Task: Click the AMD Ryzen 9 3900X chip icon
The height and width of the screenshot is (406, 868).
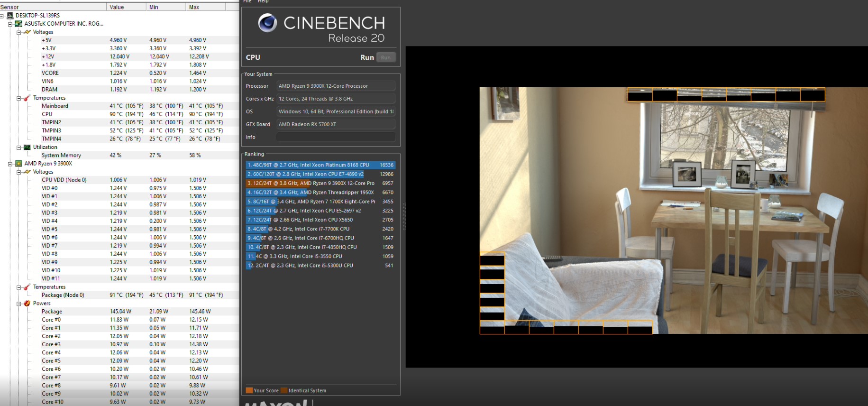Action: (18, 164)
